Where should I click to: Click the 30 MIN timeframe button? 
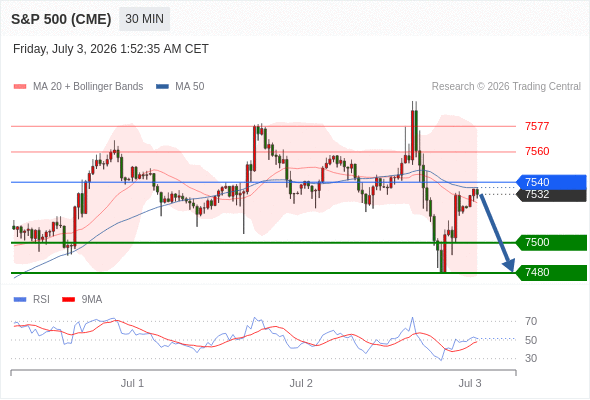click(144, 19)
